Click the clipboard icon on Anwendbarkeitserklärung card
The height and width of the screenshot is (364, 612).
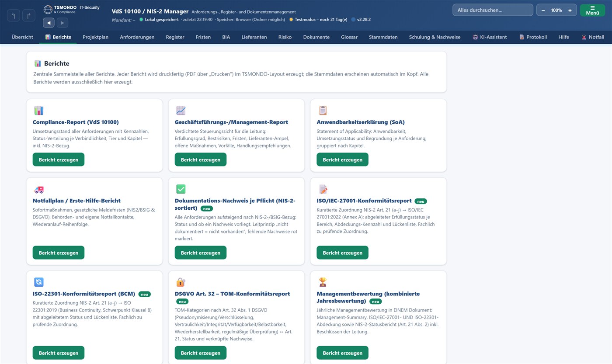point(323,111)
